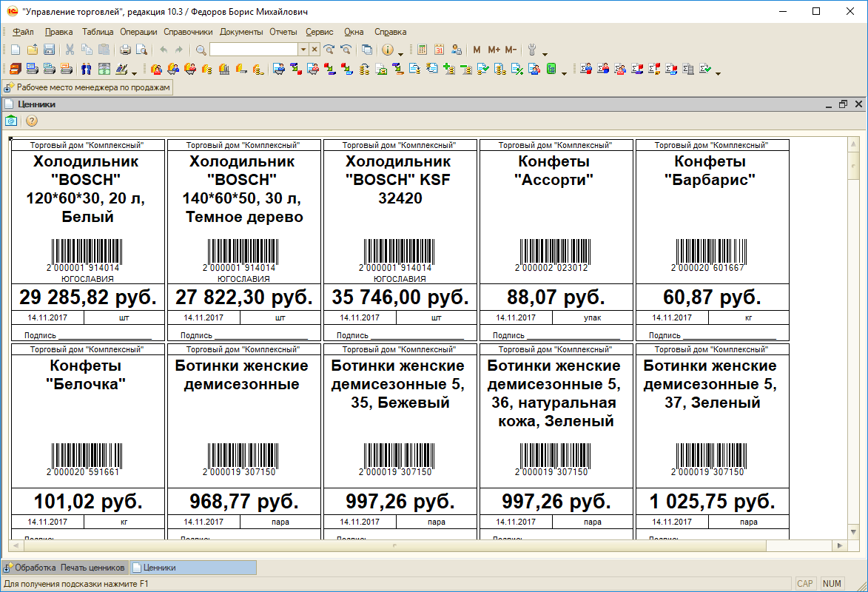
Task: Click the vertical scrollbar down arrow
Action: coord(852,532)
